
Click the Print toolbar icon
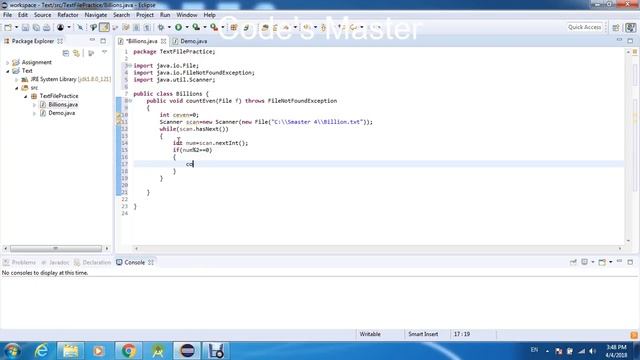coord(47,27)
